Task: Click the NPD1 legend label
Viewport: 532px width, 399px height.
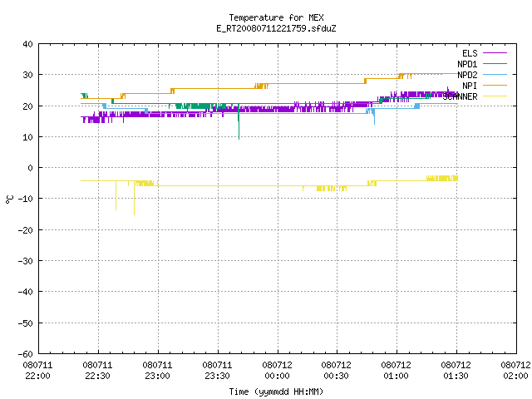Action: pyautogui.click(x=467, y=64)
